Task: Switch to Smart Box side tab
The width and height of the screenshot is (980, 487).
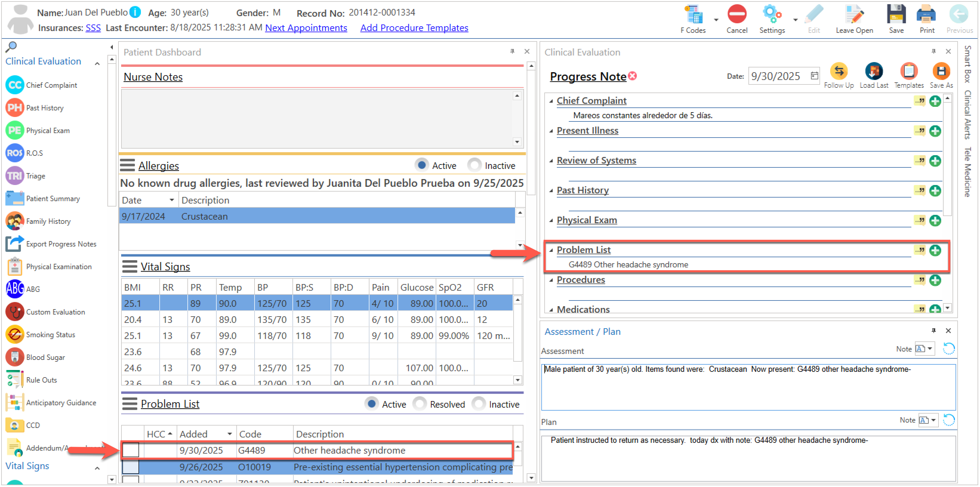Action: pyautogui.click(x=967, y=64)
